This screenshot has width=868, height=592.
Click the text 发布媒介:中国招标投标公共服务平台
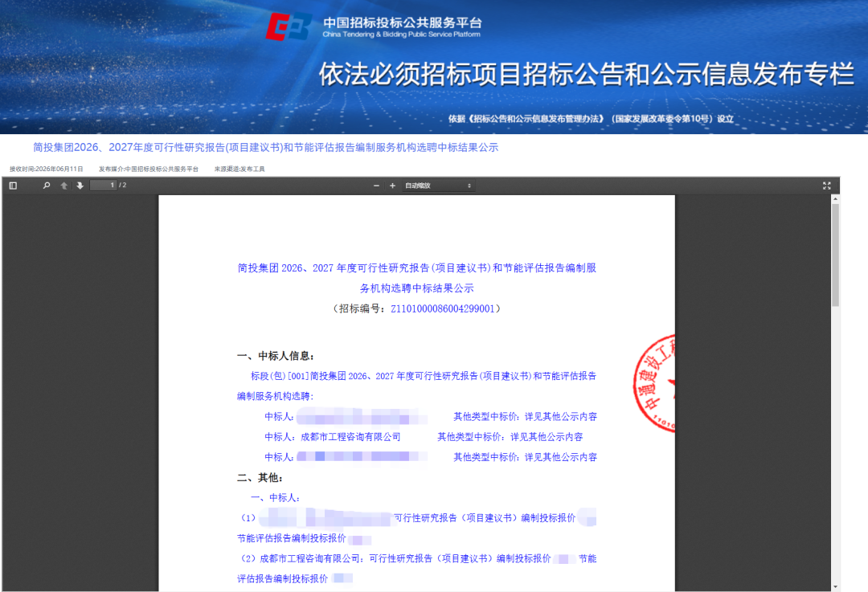pyautogui.click(x=149, y=169)
